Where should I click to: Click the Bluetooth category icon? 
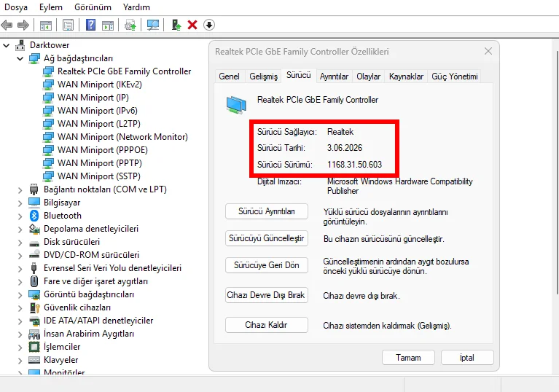coord(34,216)
